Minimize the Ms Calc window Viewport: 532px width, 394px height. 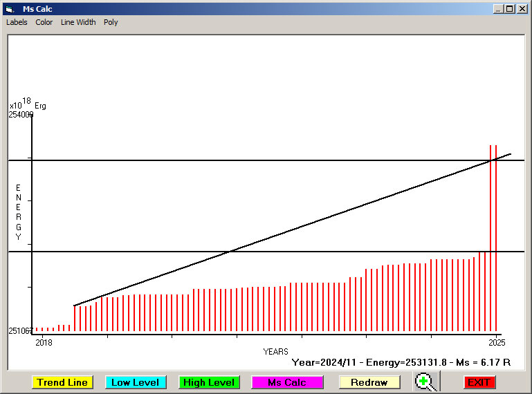tap(499, 9)
